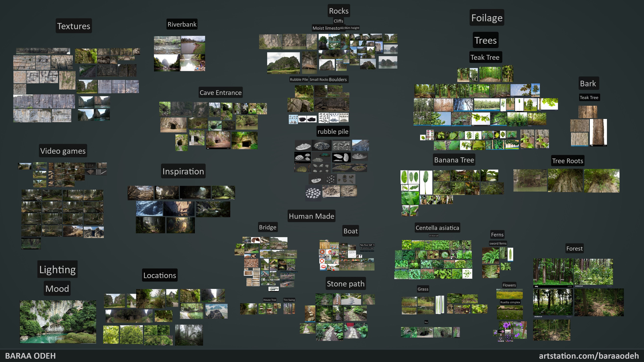The width and height of the screenshot is (644, 362).
Task: Click the Foilage heading
Action: click(487, 17)
